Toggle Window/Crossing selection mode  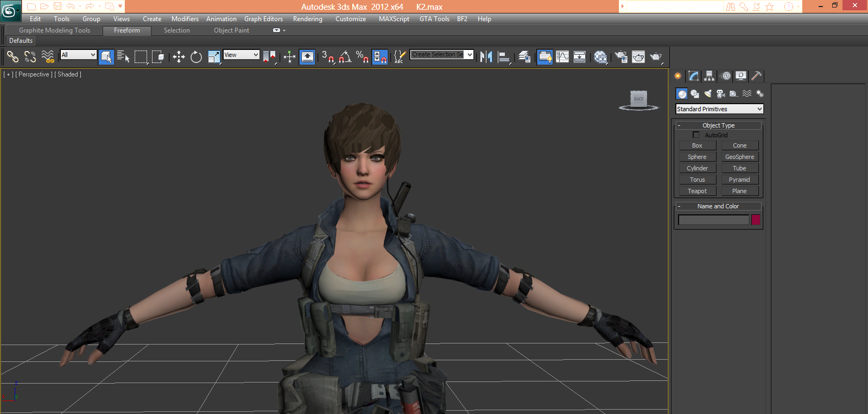158,56
